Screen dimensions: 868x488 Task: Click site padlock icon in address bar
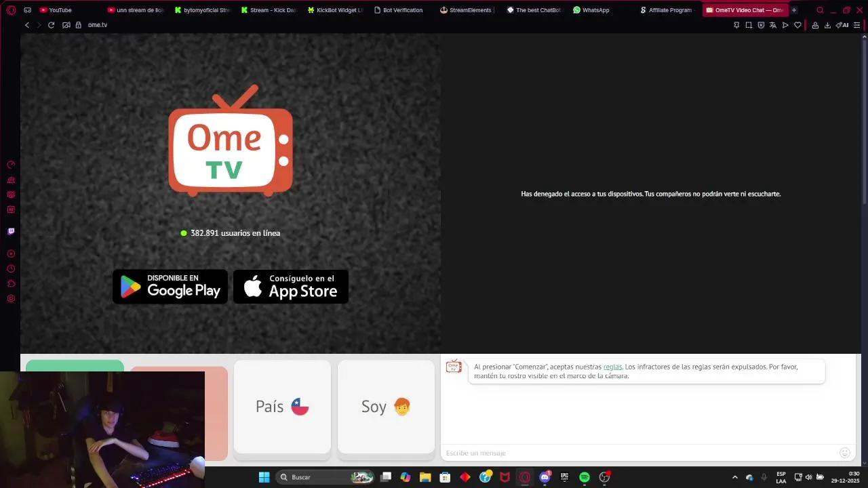tap(79, 25)
